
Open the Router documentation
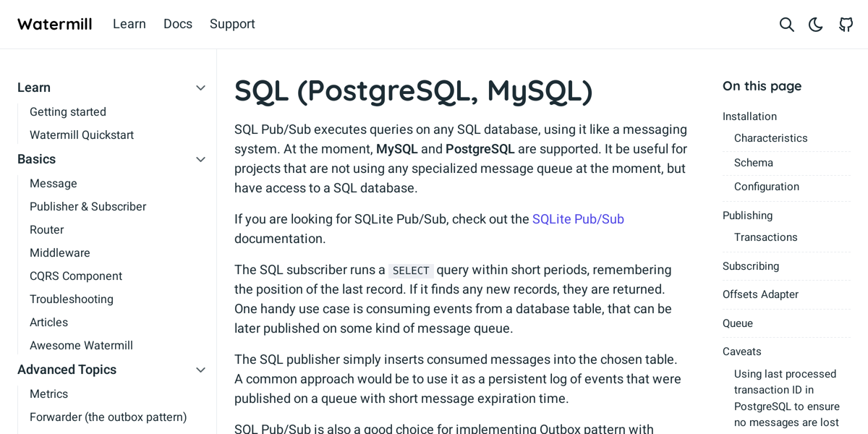(x=46, y=229)
